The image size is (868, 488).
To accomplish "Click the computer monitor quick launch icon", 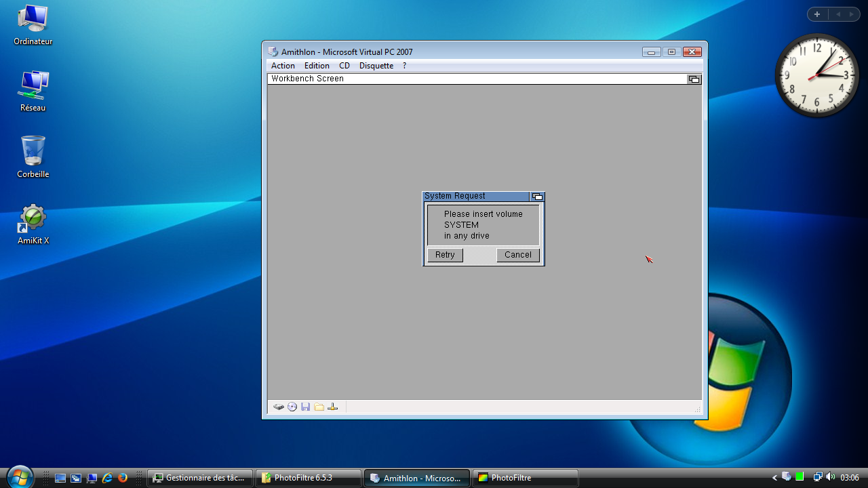I will pyautogui.click(x=92, y=478).
